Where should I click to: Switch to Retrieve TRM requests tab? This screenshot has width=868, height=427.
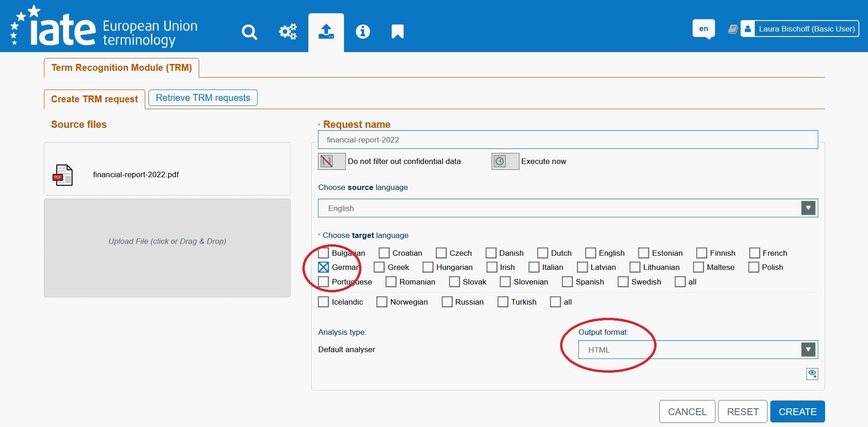203,98
